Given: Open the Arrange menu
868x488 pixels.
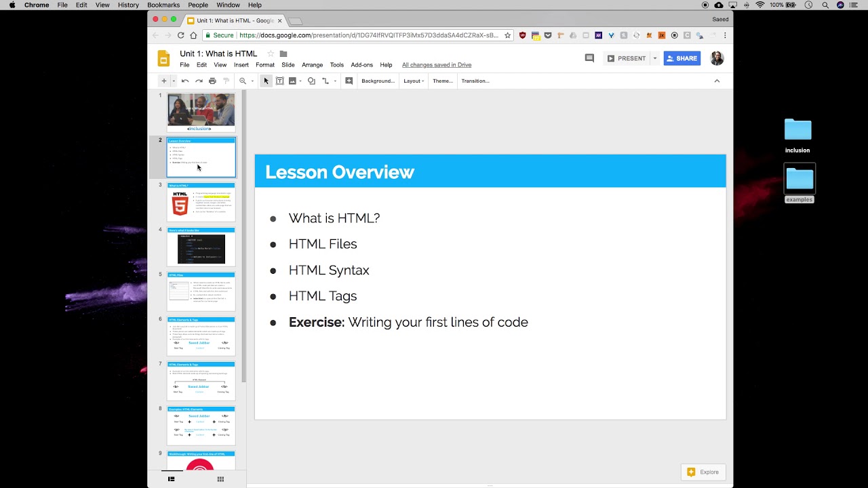Looking at the screenshot, I should tap(312, 65).
